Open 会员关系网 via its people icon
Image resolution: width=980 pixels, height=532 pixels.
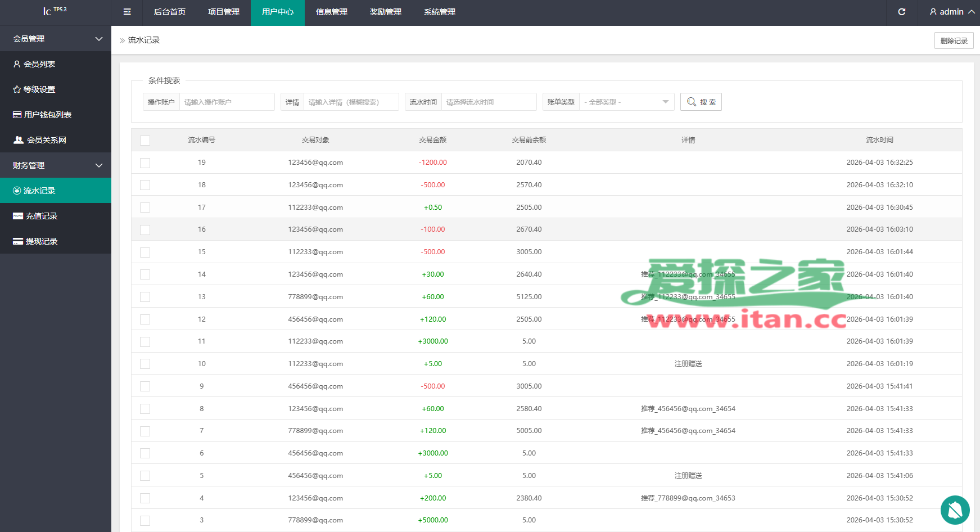point(19,140)
